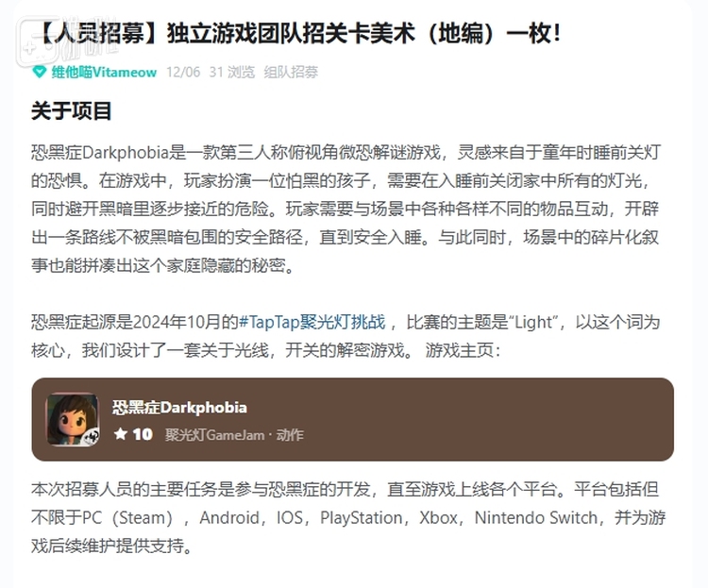
Task: Click the 恐黑症Darkphobia game icon thumbnail
Action: click(x=73, y=419)
